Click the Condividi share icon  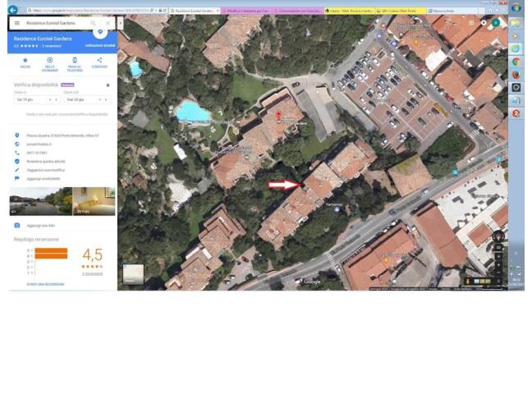tap(99, 61)
